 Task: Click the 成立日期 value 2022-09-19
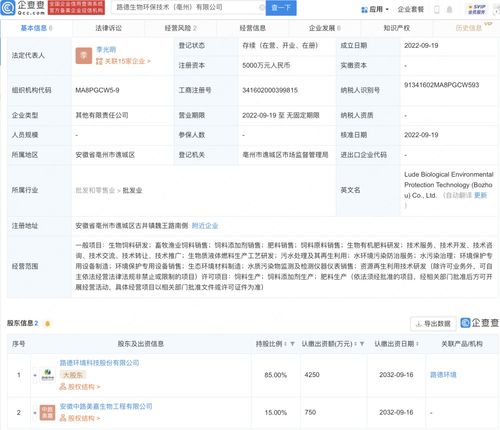point(421,46)
